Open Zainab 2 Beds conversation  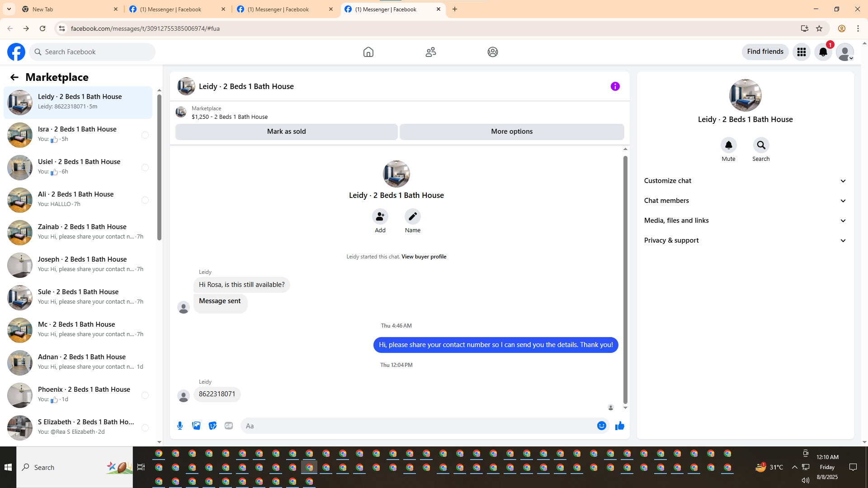(81, 231)
